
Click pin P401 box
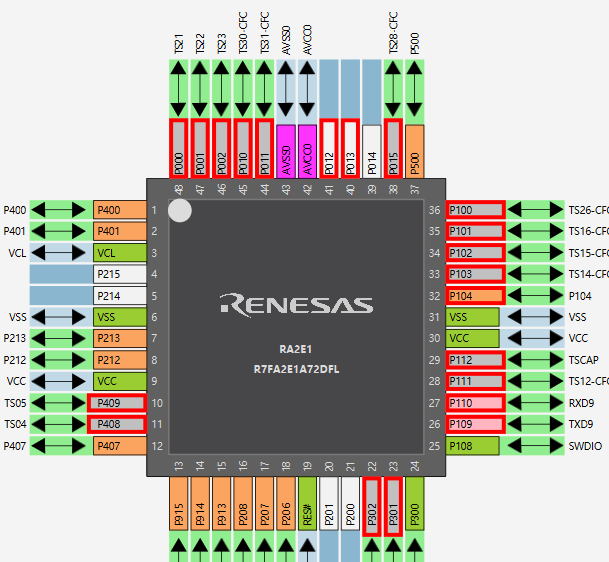(x=120, y=231)
